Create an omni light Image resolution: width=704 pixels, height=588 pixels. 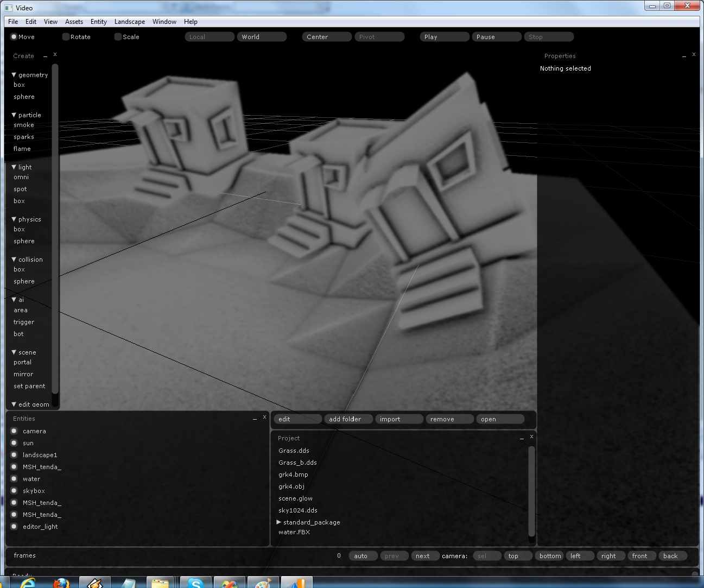pos(21,177)
